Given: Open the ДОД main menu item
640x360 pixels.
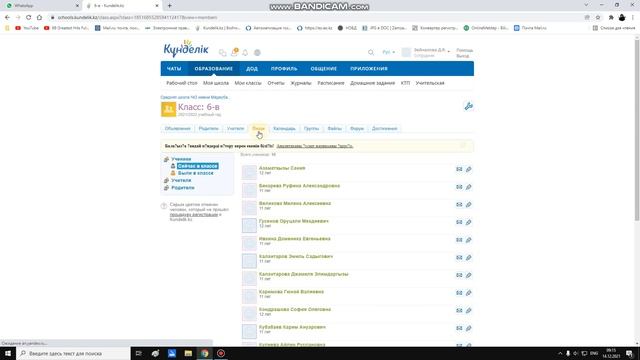Looking at the screenshot, I should point(252,69).
